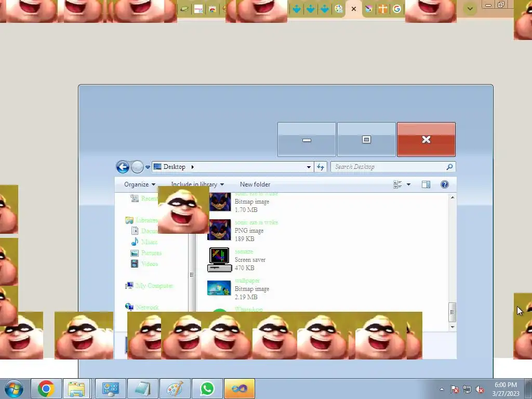The width and height of the screenshot is (532, 399).
Task: Close the active browser tab
Action: coord(354,9)
